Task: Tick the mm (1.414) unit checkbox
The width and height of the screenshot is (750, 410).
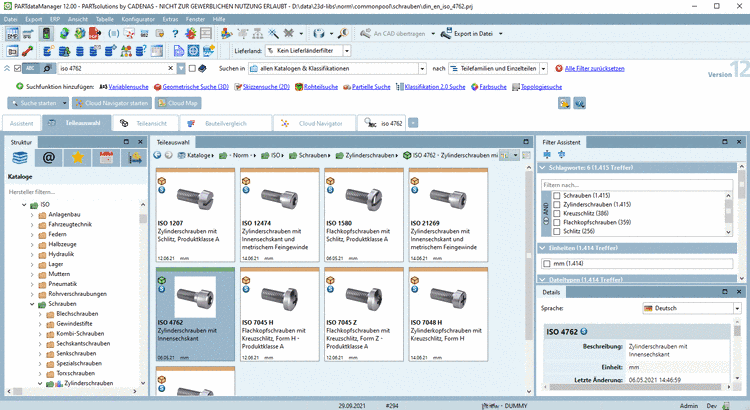Action: click(545, 262)
